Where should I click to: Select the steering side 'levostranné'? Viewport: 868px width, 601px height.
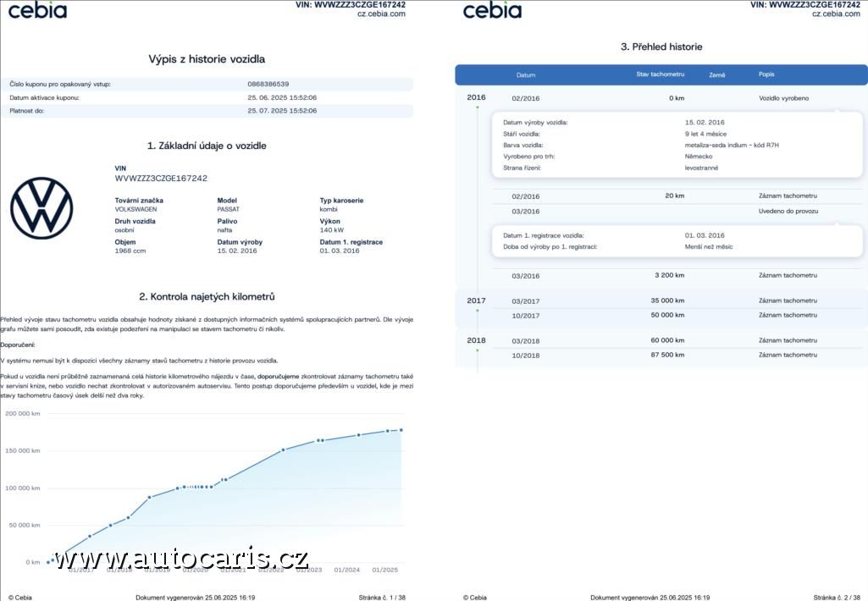701,168
